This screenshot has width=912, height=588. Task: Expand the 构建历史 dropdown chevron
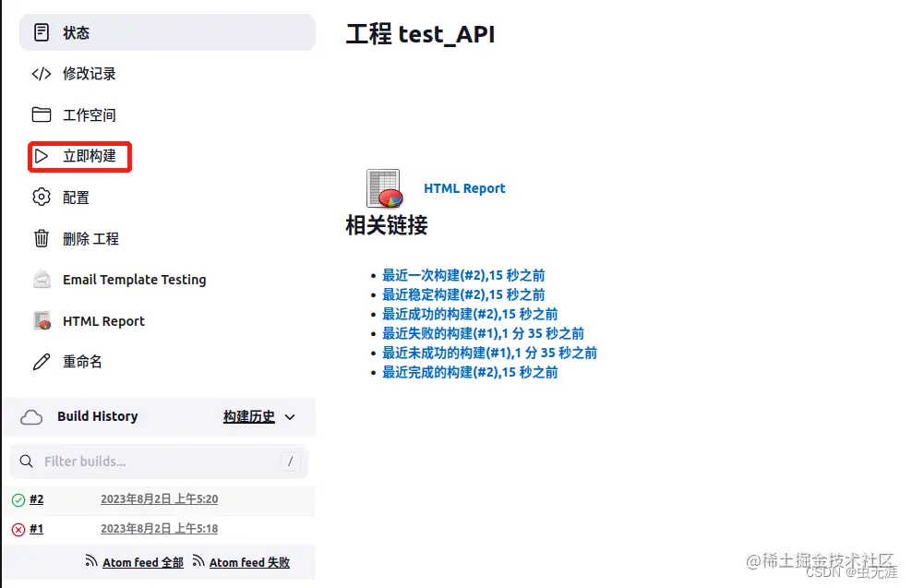[x=289, y=416]
